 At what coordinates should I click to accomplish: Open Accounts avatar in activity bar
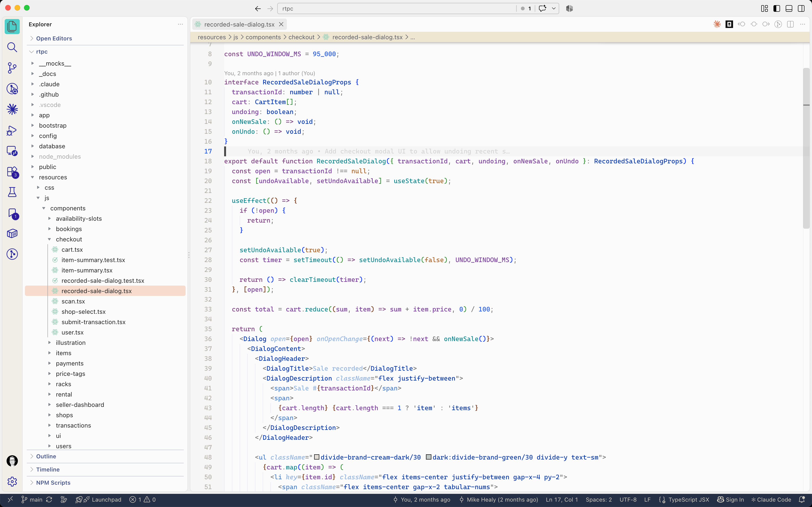click(x=12, y=461)
